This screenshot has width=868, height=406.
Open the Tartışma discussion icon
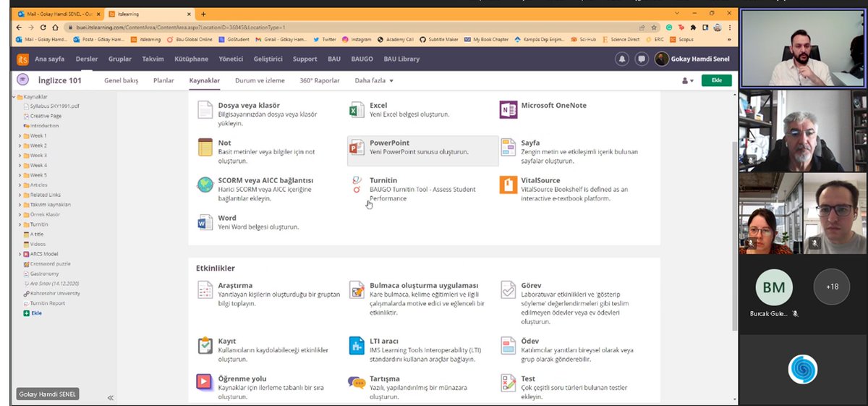(x=356, y=382)
